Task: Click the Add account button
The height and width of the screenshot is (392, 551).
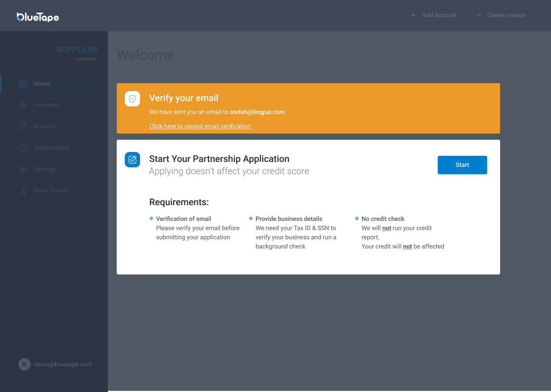Action: tap(434, 15)
